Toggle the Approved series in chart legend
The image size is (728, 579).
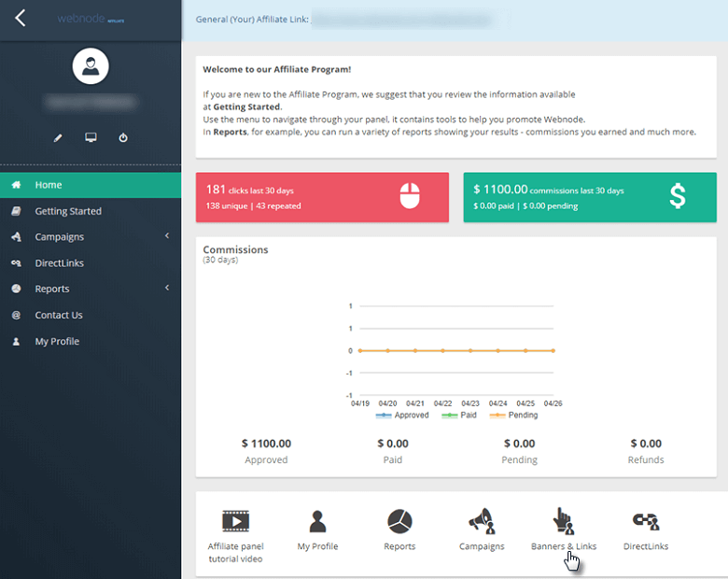point(402,415)
